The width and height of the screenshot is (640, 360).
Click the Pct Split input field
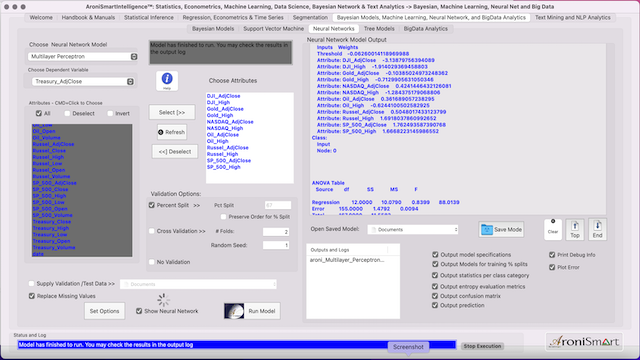pos(278,205)
